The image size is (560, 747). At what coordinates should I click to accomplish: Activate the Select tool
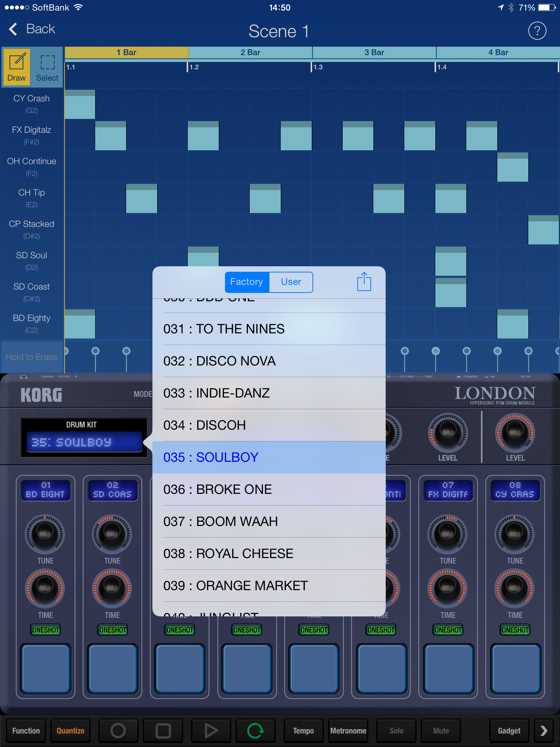coord(47,67)
